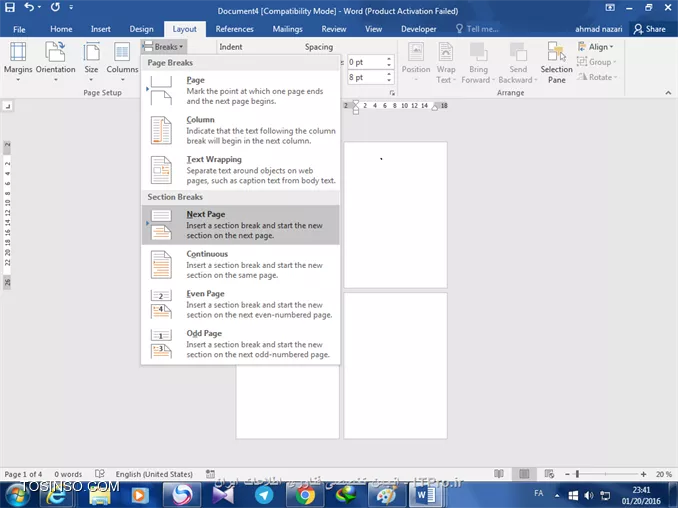Click the zoom slider handle

click(x=577, y=474)
